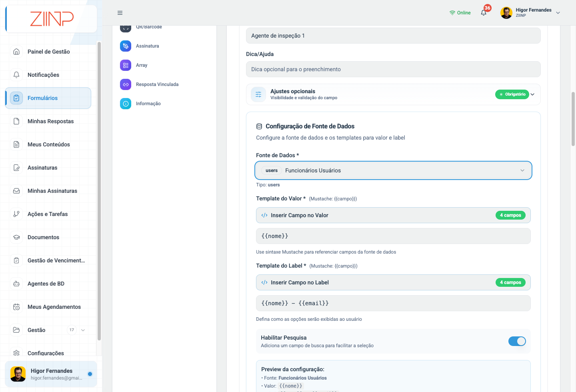The image size is (576, 392).
Task: Expand Inserir Campo no Label panel
Action: coord(393,282)
